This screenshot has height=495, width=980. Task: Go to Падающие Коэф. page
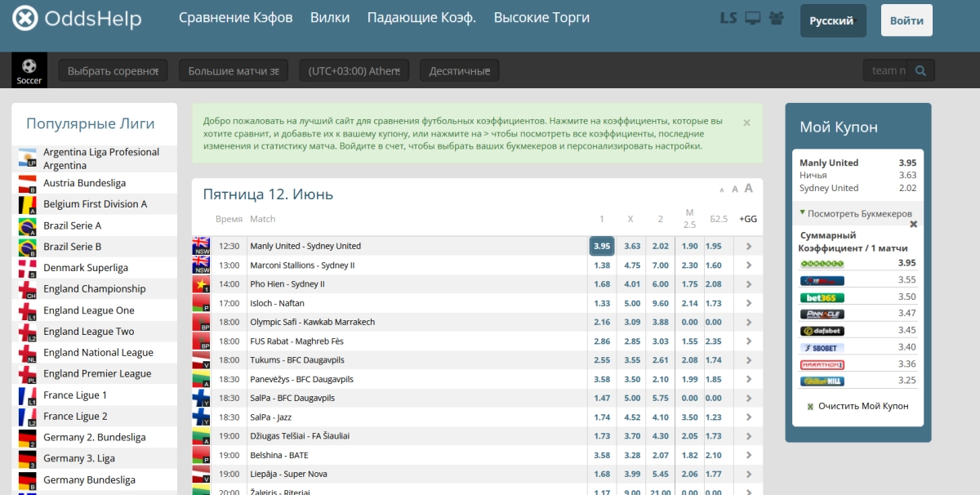[x=421, y=17]
